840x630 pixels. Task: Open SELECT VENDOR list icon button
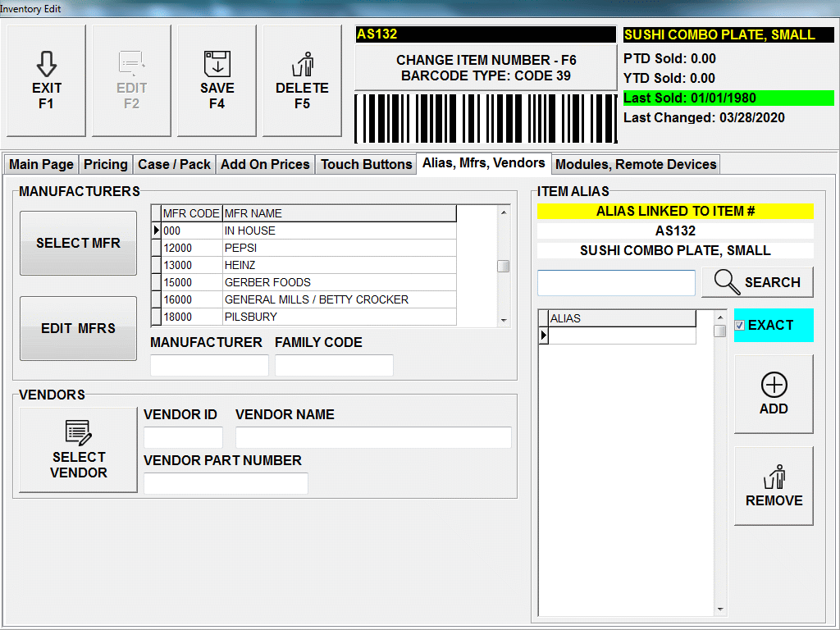click(79, 432)
